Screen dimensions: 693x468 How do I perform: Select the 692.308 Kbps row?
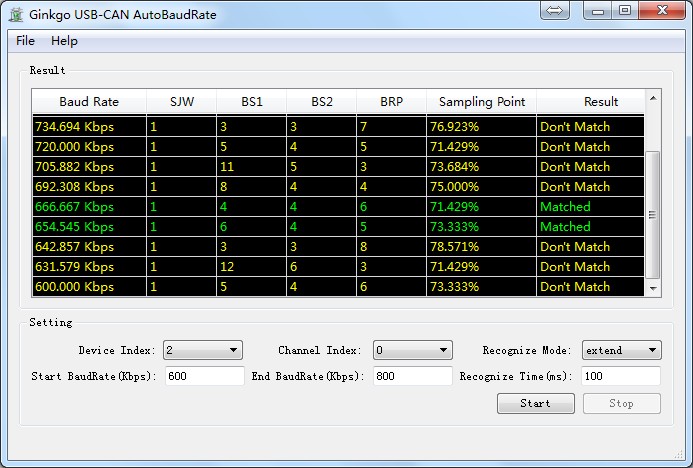pyautogui.click(x=338, y=186)
